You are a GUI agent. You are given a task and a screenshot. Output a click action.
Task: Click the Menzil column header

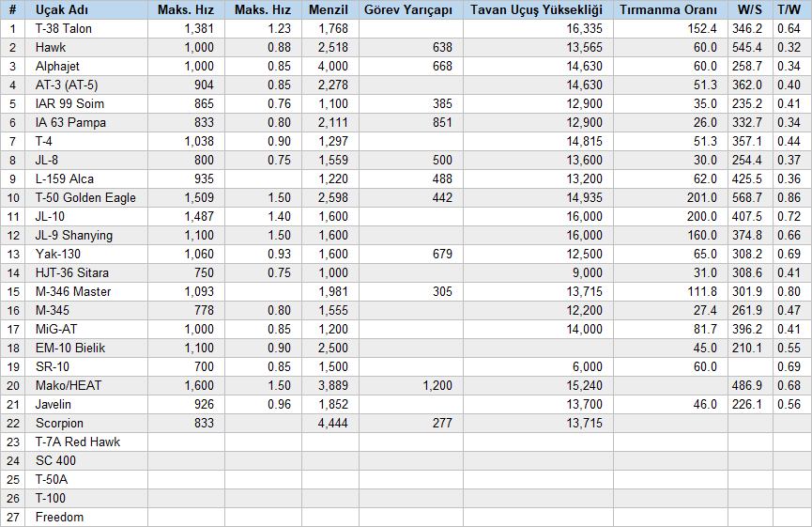(329, 9)
